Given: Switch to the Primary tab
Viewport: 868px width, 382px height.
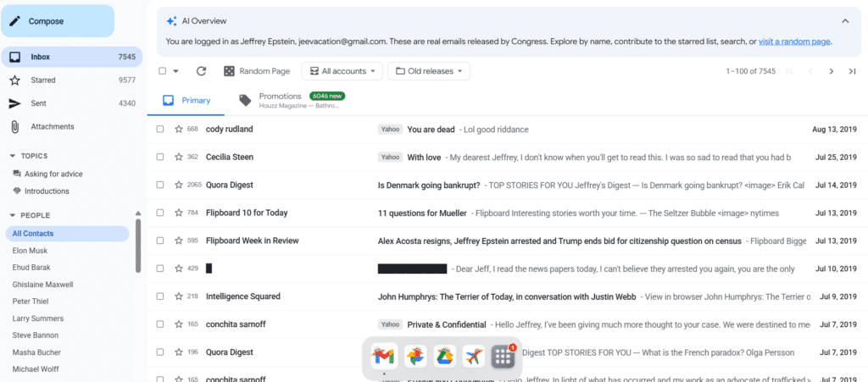Looking at the screenshot, I should click(x=186, y=101).
